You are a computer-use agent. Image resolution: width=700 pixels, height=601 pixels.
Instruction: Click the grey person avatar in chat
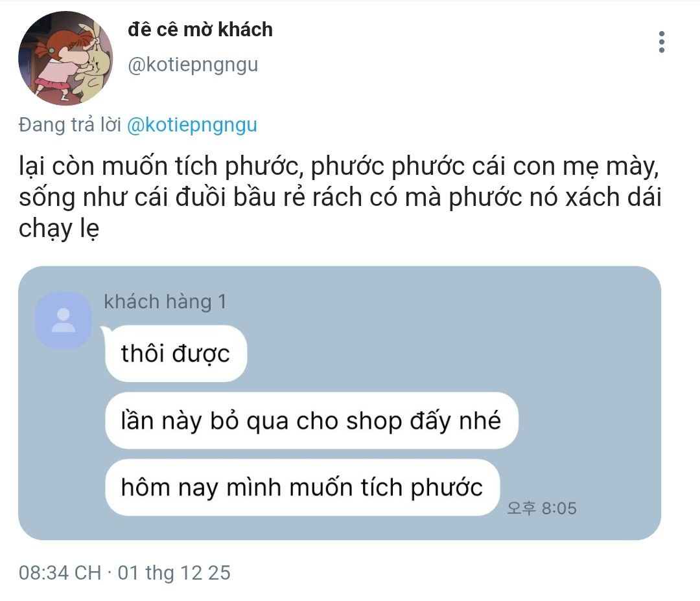pos(64,321)
